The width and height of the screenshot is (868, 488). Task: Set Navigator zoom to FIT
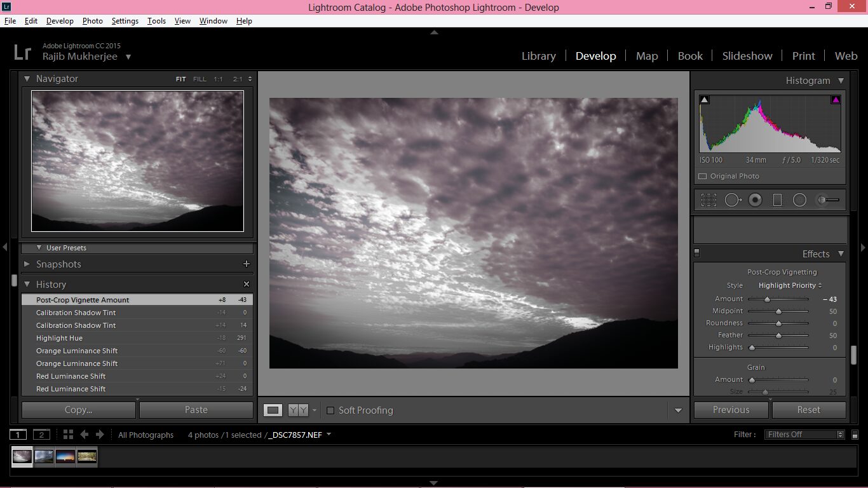(181, 79)
